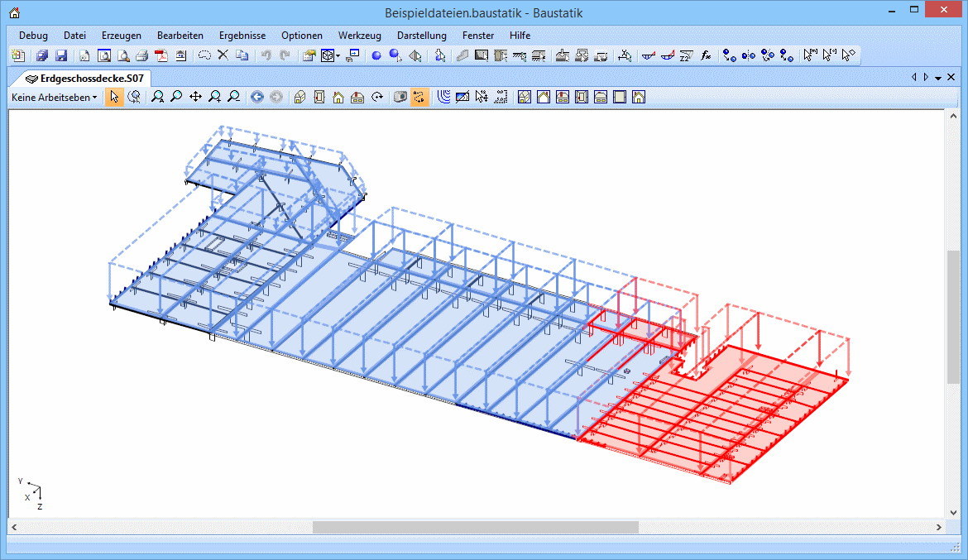Click the Save (floppy disk) icon

pyautogui.click(x=61, y=56)
